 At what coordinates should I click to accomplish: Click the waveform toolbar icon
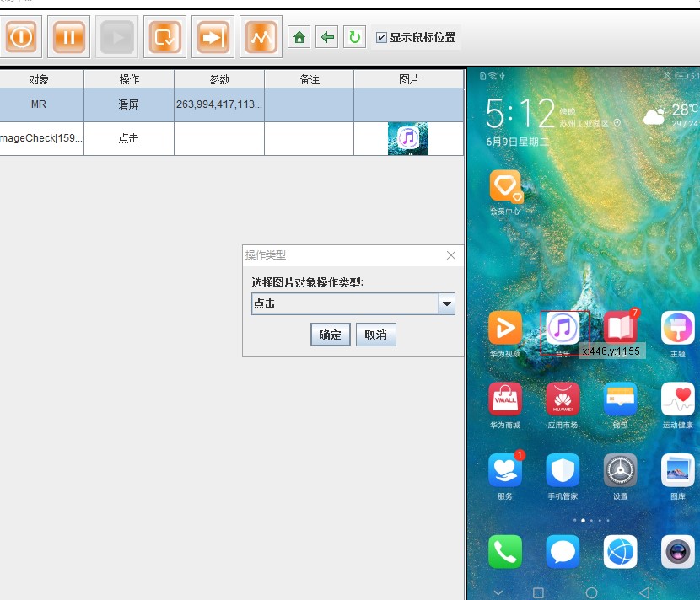[x=261, y=37]
